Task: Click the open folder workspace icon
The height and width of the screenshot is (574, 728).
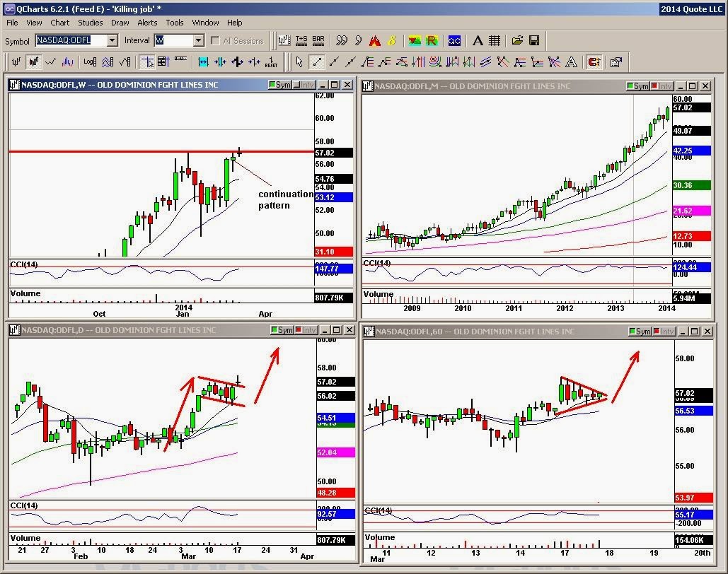Action: [517, 41]
